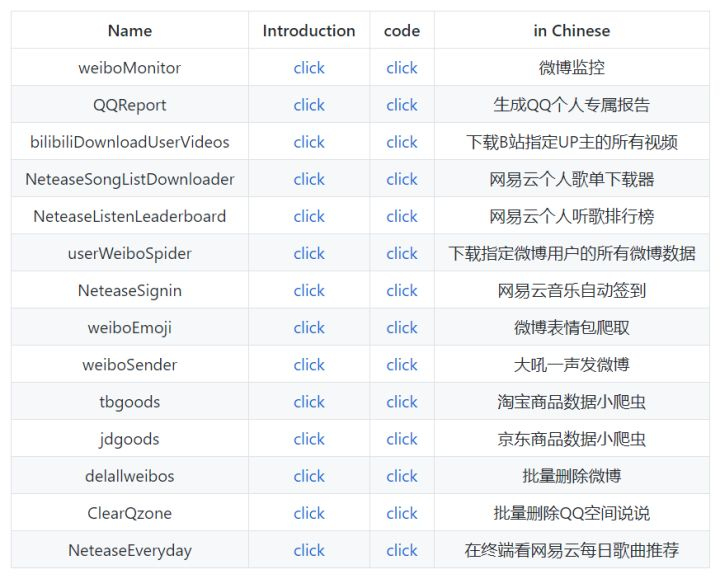This screenshot has height=579, width=720.
Task: Select the 'userWeiboSpider' name cell
Action: (x=130, y=253)
